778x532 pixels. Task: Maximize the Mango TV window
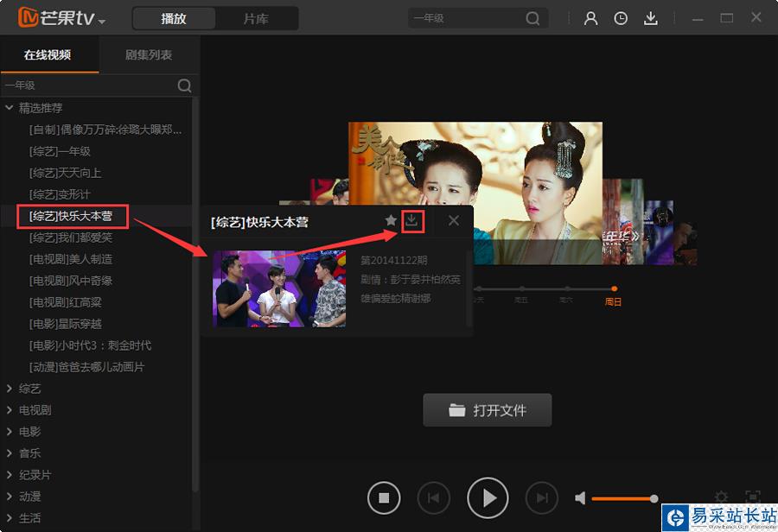coord(727,18)
